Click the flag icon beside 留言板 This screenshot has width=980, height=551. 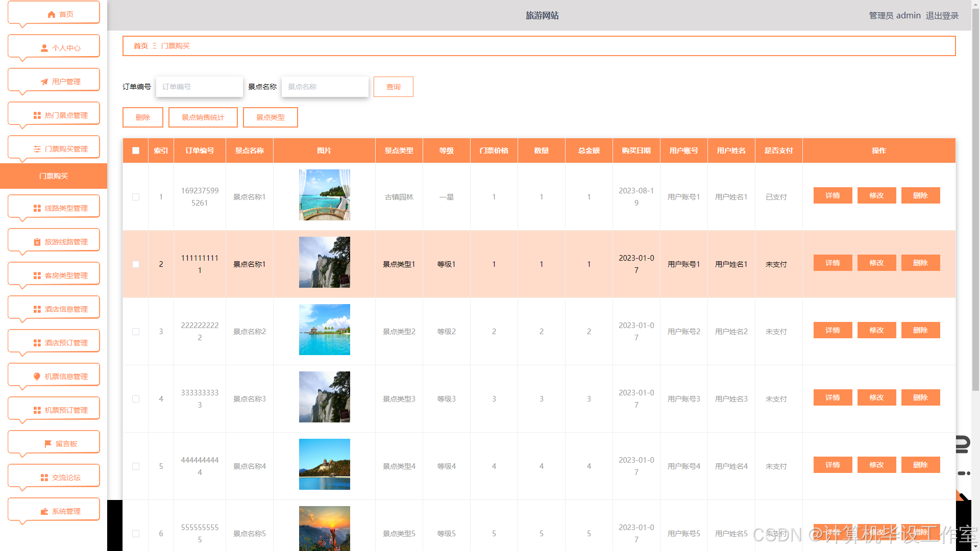point(48,444)
